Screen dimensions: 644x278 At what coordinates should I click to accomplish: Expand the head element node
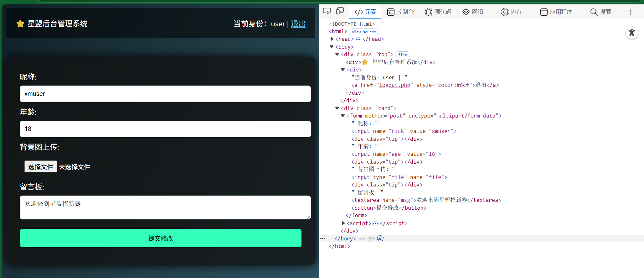[332, 39]
